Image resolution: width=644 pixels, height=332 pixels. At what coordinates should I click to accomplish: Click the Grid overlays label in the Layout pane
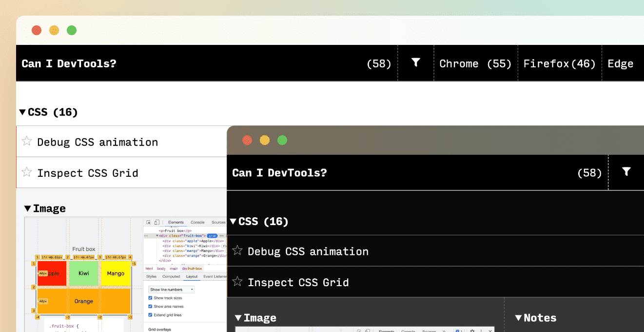pos(159,330)
